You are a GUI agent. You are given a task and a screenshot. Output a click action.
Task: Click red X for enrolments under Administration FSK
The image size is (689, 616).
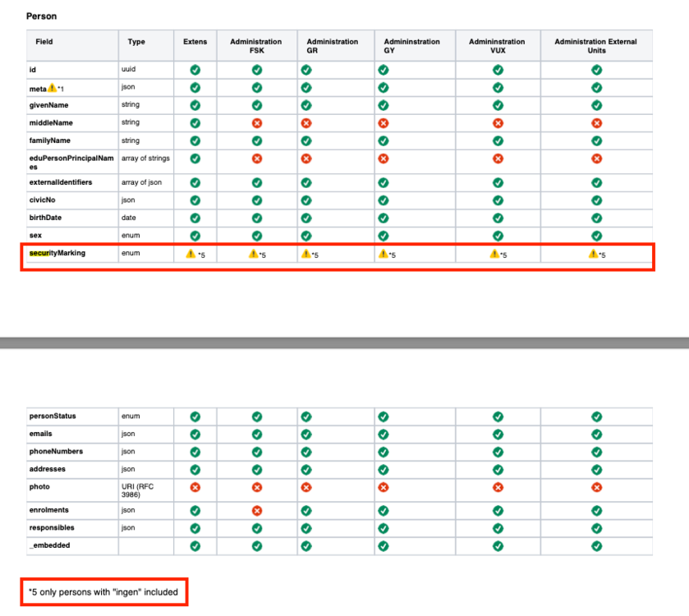pyautogui.click(x=256, y=511)
